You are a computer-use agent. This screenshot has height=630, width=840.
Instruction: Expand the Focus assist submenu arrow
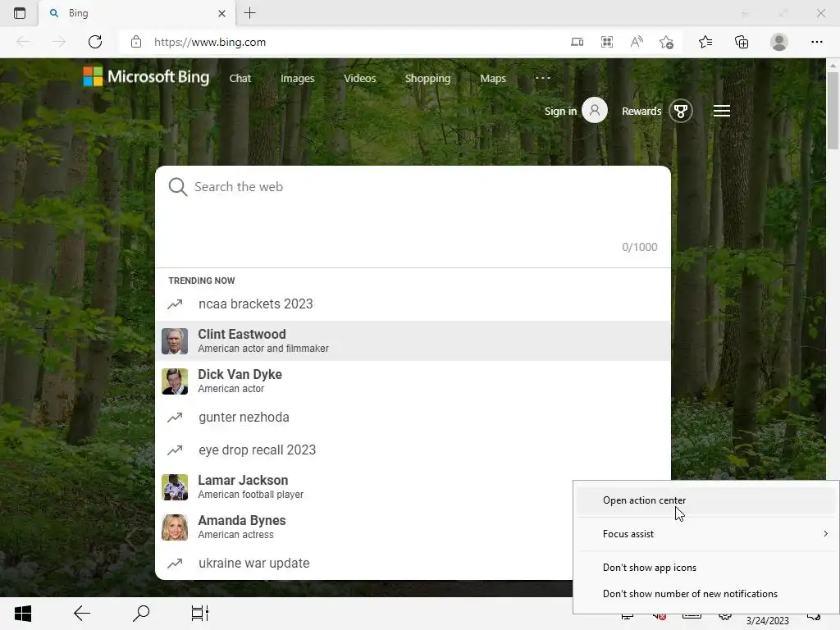[x=825, y=533]
